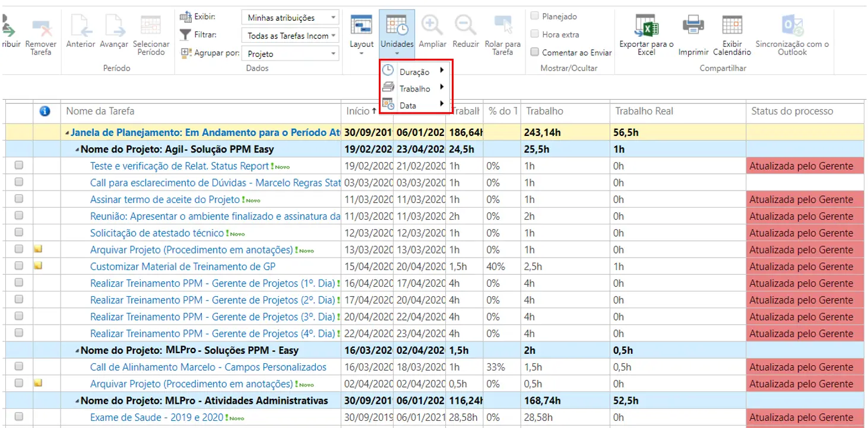Enable the Planejado checkbox

[535, 16]
